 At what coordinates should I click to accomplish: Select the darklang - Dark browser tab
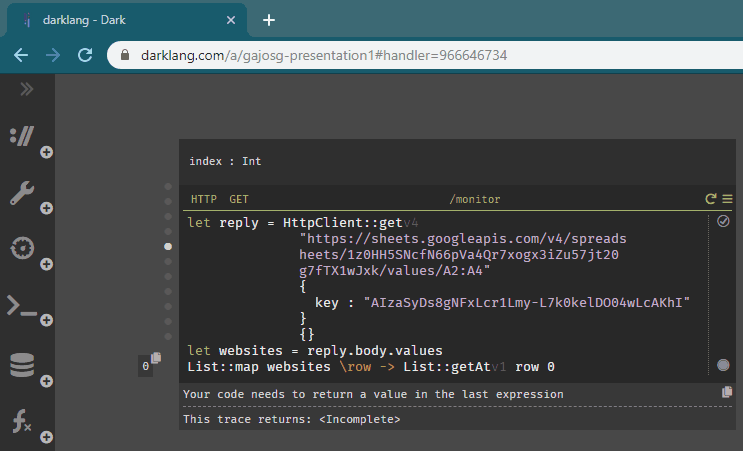pyautogui.click(x=127, y=20)
